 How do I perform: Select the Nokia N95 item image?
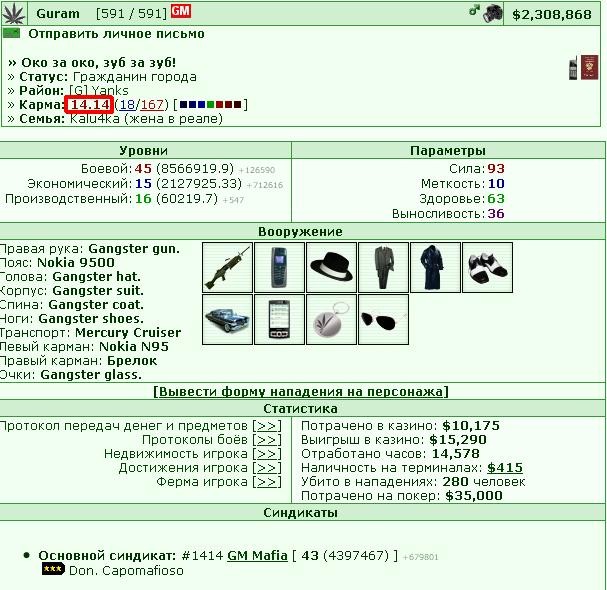click(x=279, y=319)
